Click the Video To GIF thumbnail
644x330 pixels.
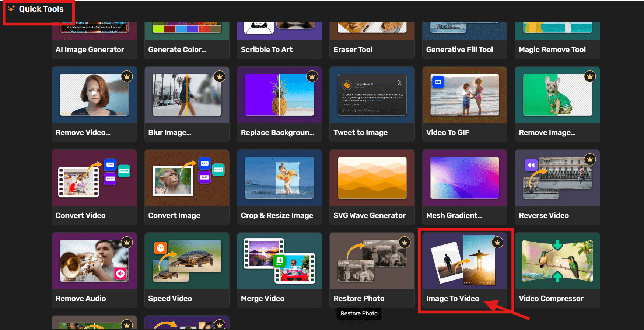pos(465,95)
